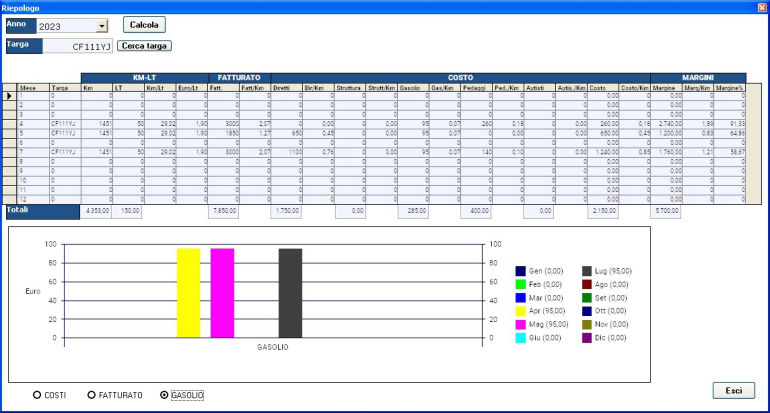Click the dark gray Lug legend swatch
This screenshot has width=770, height=413.
[587, 271]
